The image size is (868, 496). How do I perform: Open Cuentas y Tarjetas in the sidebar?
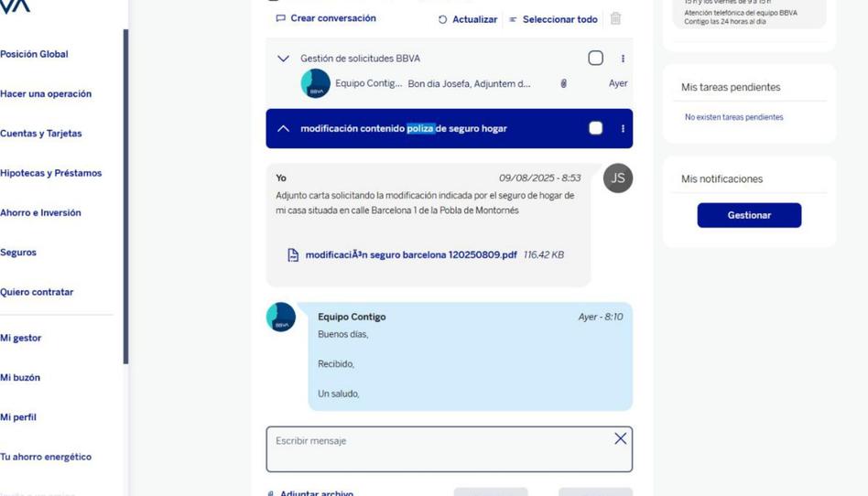(41, 134)
